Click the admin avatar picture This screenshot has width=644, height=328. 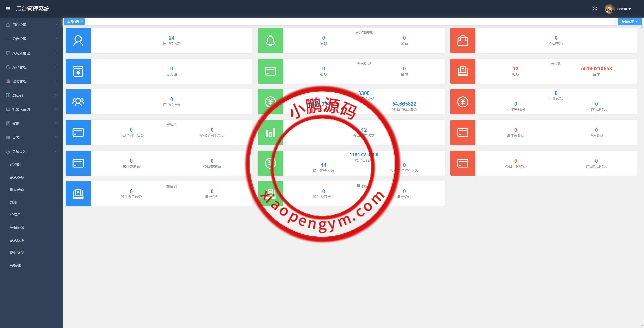pos(610,9)
